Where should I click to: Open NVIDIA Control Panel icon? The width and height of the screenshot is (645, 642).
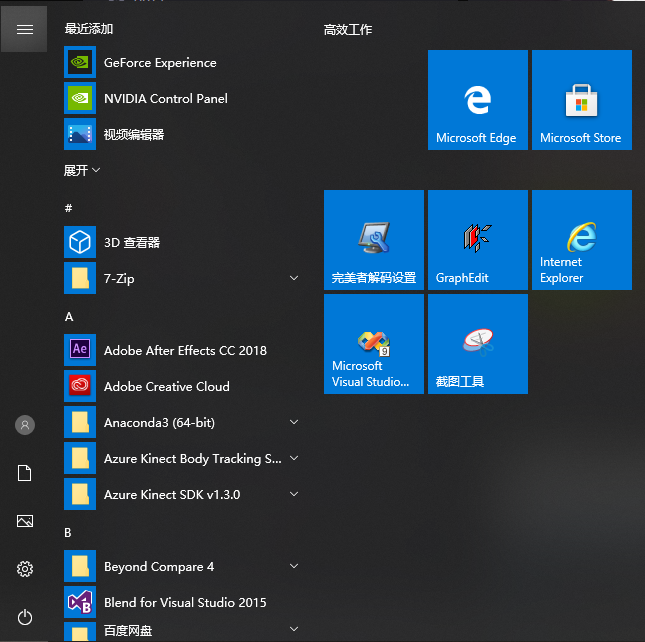coord(80,98)
